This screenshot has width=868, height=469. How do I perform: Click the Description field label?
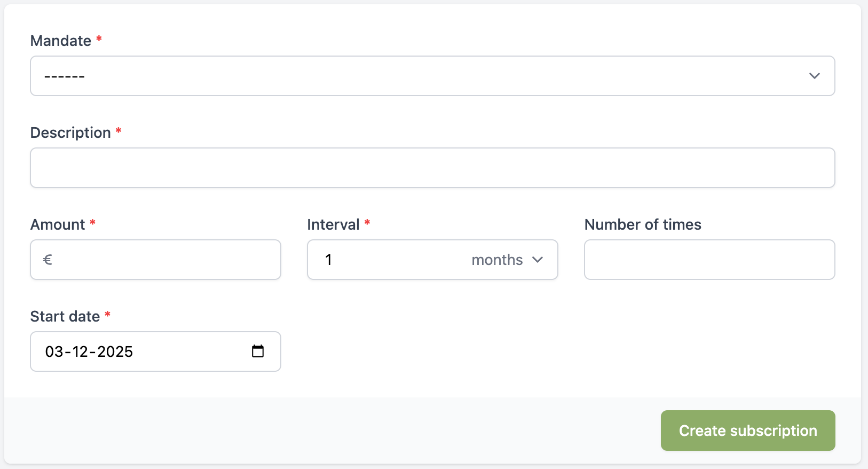pyautogui.click(x=70, y=132)
